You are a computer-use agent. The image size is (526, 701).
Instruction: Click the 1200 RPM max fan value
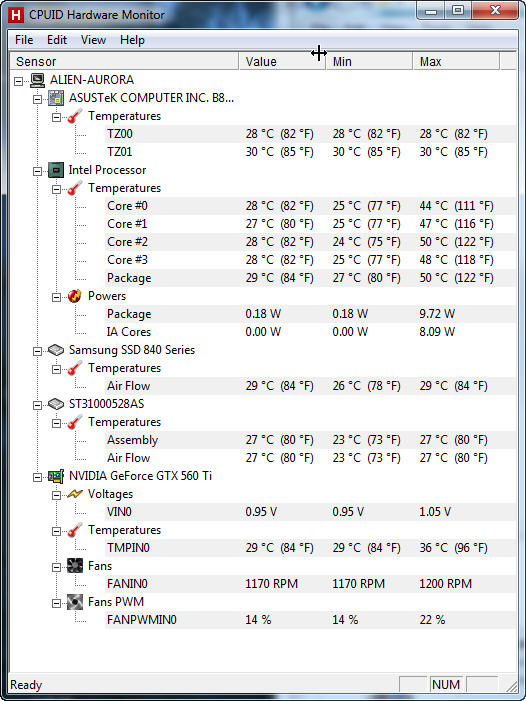(x=445, y=584)
